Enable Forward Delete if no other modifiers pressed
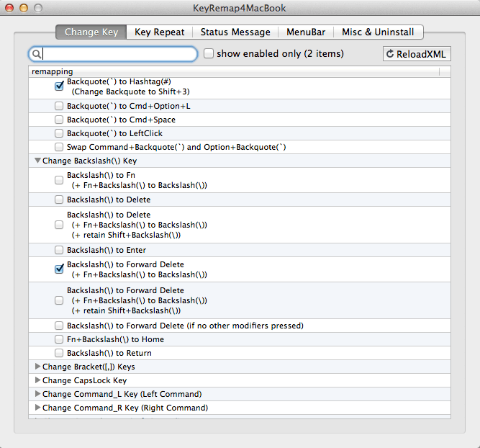This screenshot has width=480, height=448. (x=59, y=326)
